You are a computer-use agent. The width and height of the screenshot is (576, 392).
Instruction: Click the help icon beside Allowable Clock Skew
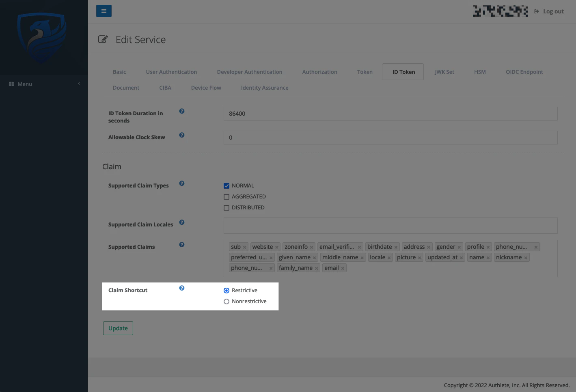[181, 135]
